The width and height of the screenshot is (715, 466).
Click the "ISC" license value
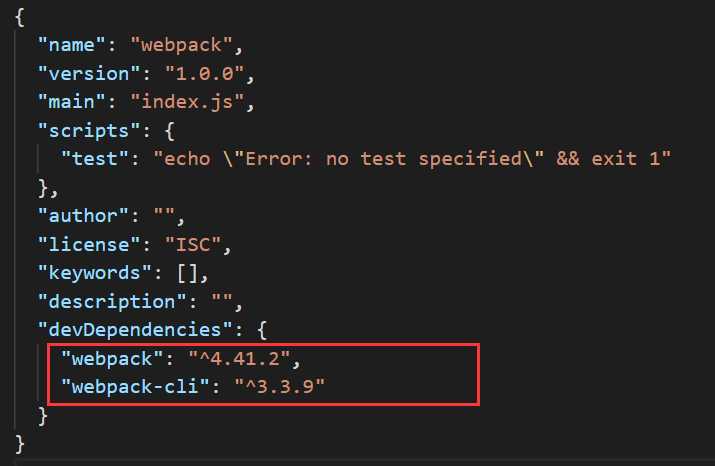point(193,245)
